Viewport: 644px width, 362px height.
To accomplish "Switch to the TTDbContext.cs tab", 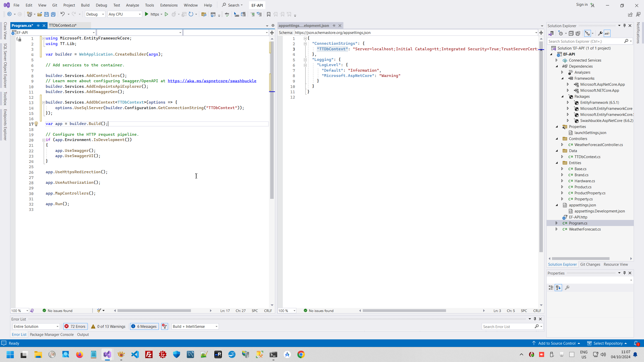I will click(63, 25).
